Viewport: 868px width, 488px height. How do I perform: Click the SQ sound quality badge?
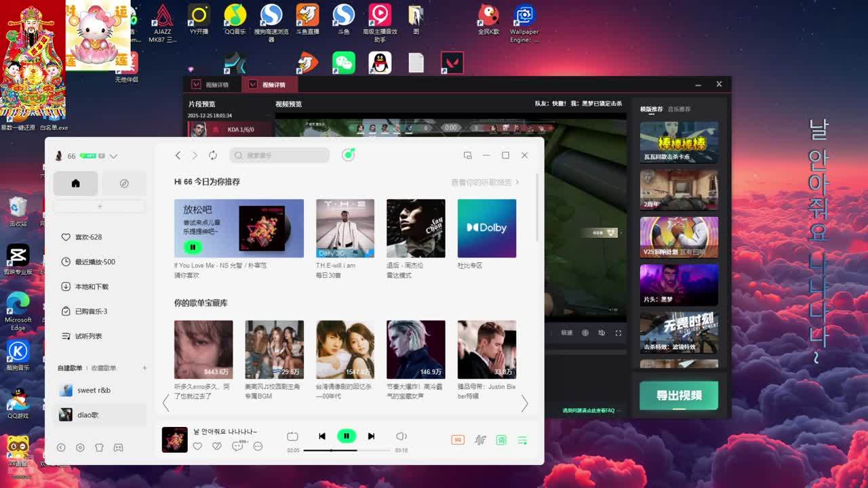point(458,440)
